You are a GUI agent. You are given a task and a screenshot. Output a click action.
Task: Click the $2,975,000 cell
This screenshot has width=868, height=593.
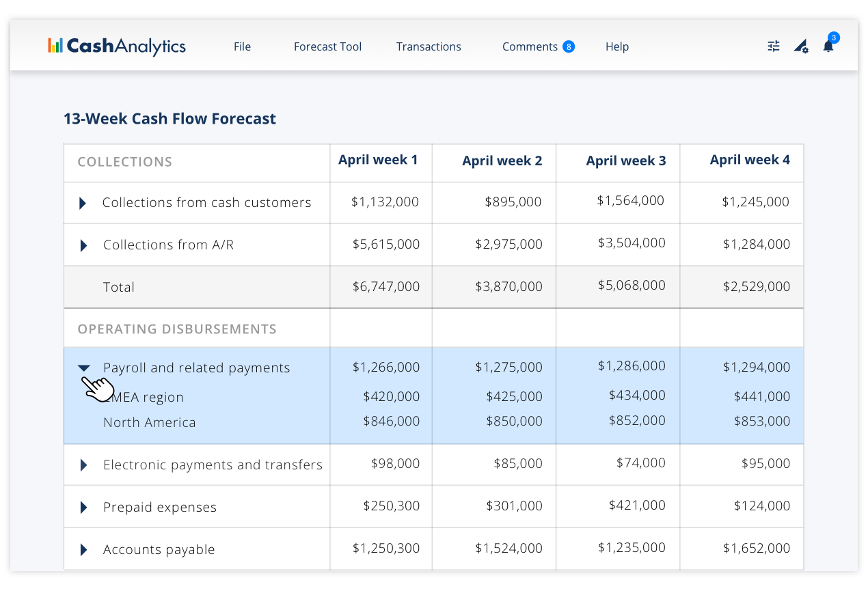[x=509, y=244]
